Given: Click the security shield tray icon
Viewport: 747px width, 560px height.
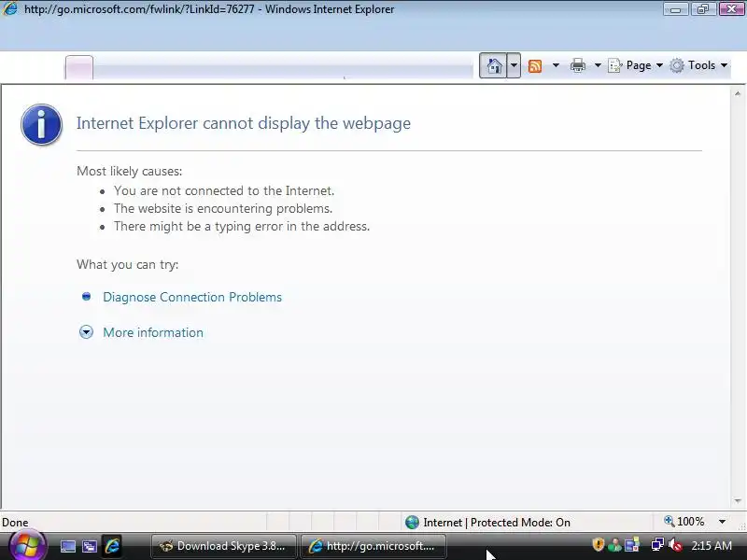Looking at the screenshot, I should (x=598, y=544).
